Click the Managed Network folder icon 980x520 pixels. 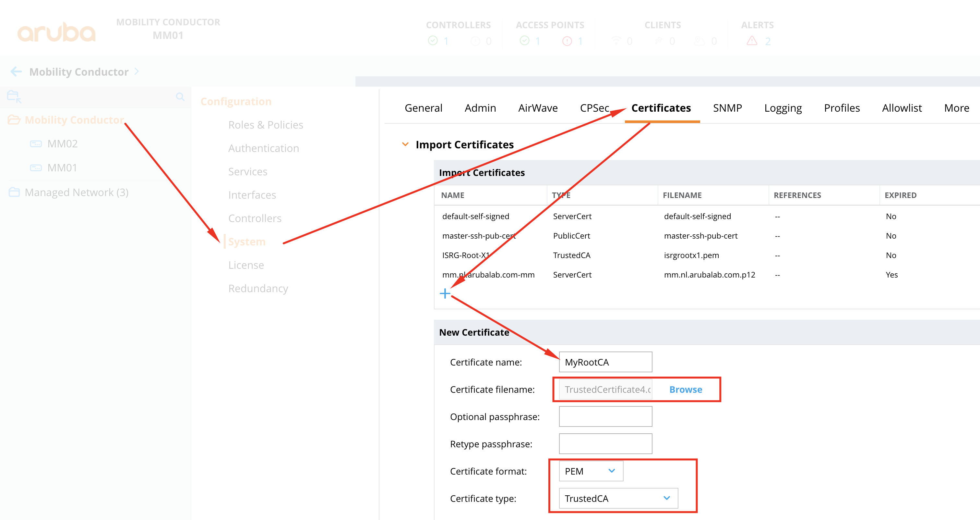[14, 192]
